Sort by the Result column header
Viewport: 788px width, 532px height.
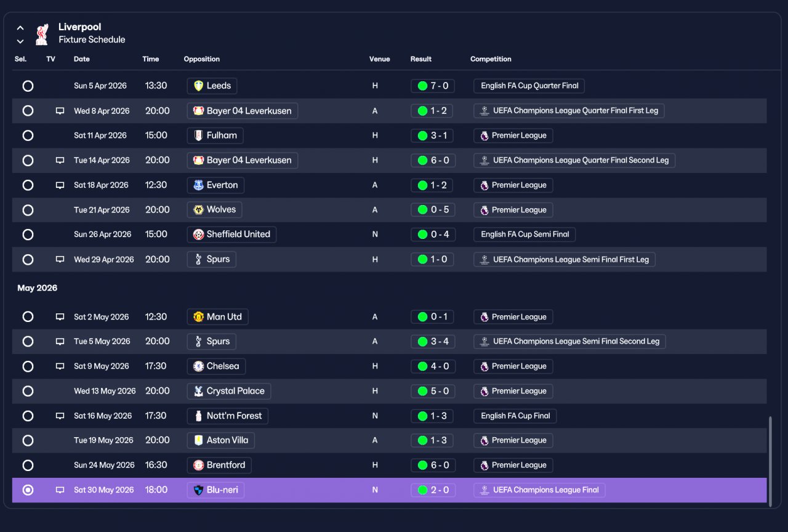tap(421, 59)
